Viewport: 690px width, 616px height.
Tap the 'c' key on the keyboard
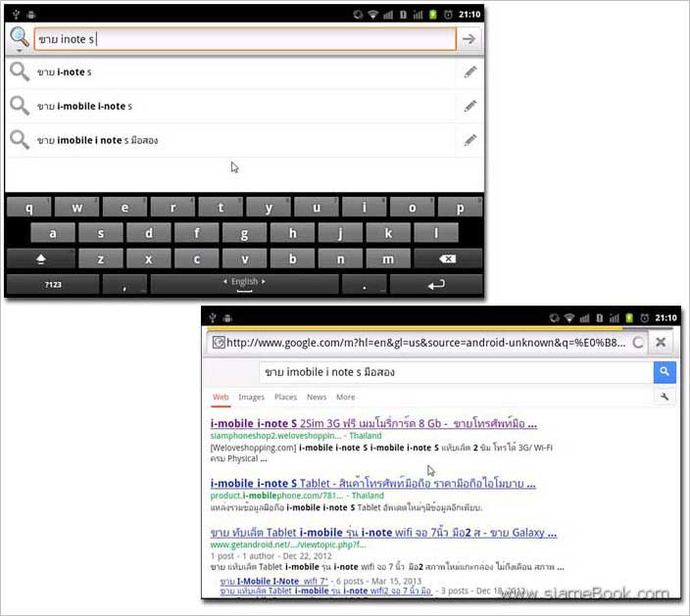click(197, 259)
